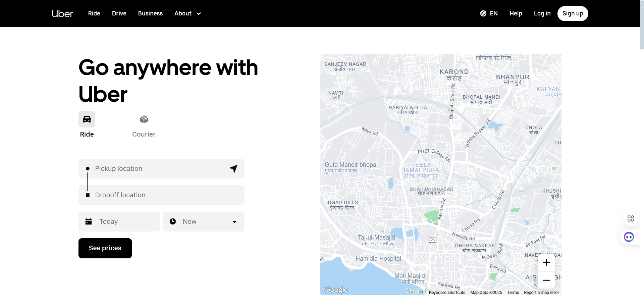Open the Today date selector
Viewport: 644px width, 306px height.
[x=119, y=221]
